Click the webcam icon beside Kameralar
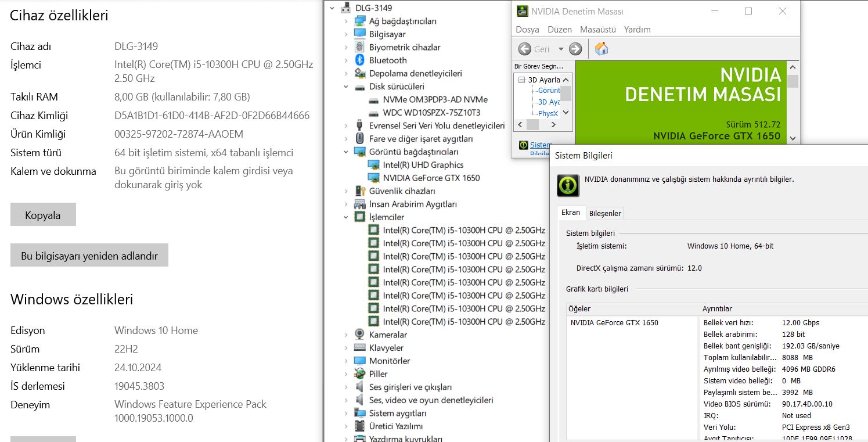The width and height of the screenshot is (868, 442). (x=360, y=335)
